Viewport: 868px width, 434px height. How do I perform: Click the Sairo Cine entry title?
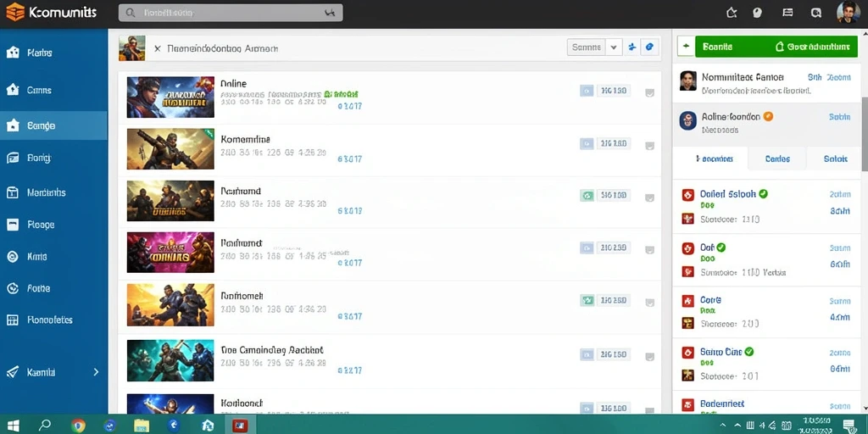pyautogui.click(x=721, y=352)
